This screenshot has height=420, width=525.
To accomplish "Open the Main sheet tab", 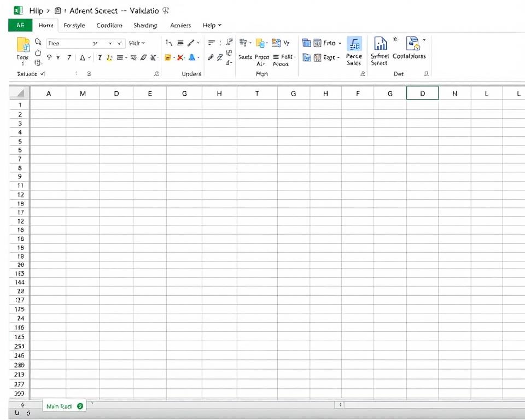I will (x=59, y=406).
